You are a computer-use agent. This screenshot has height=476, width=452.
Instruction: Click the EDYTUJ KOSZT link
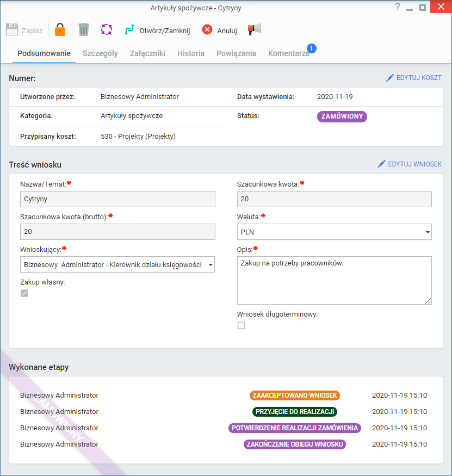click(419, 78)
